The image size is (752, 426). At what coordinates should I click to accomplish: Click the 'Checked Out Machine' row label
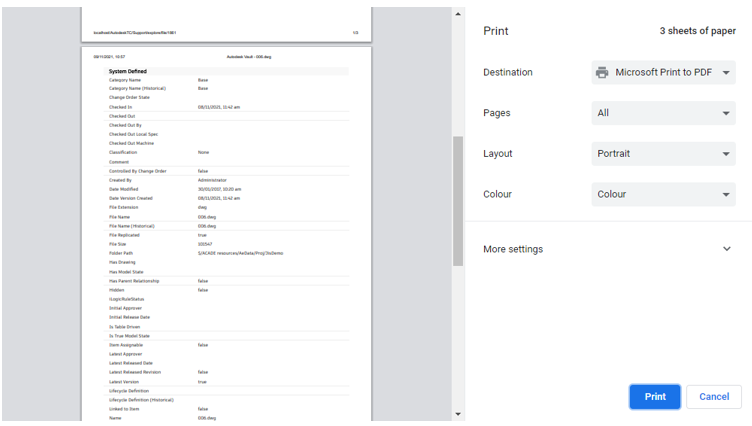pyautogui.click(x=131, y=143)
